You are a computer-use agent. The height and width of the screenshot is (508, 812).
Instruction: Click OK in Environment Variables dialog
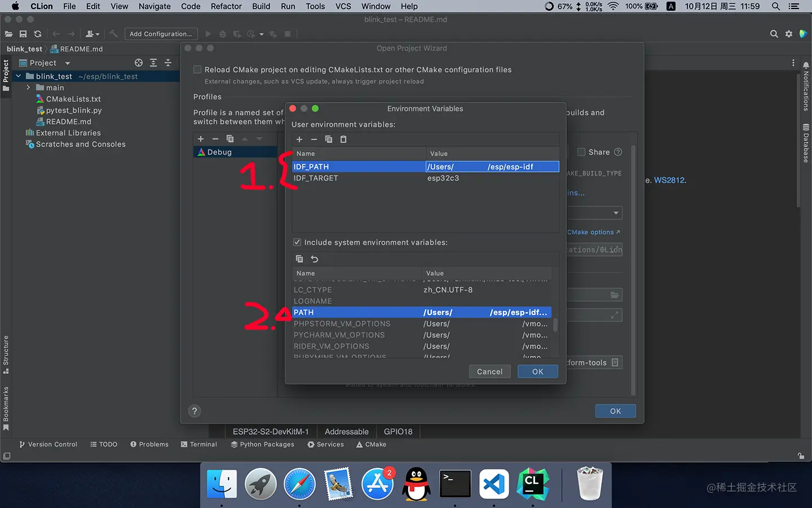coord(538,371)
